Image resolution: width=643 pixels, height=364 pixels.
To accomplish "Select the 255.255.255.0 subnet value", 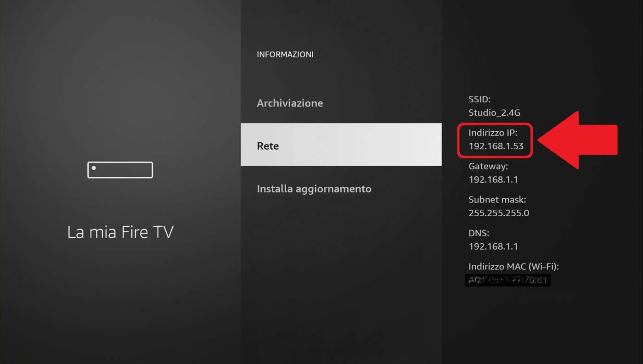I will pyautogui.click(x=499, y=213).
